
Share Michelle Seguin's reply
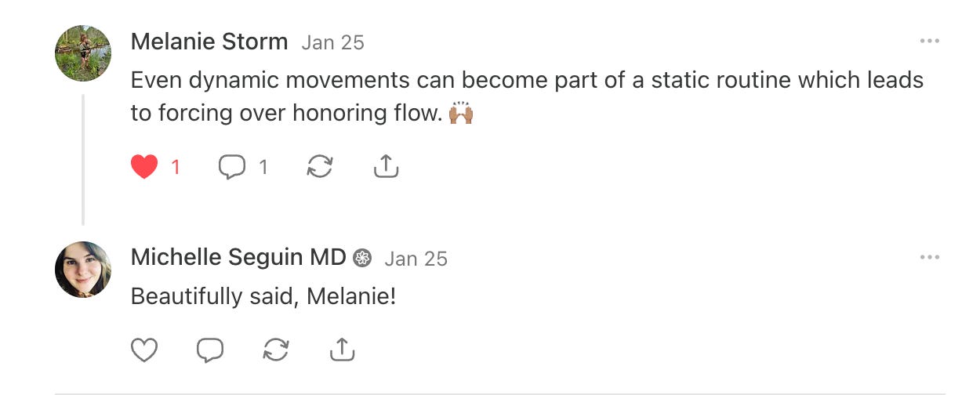coord(342,350)
